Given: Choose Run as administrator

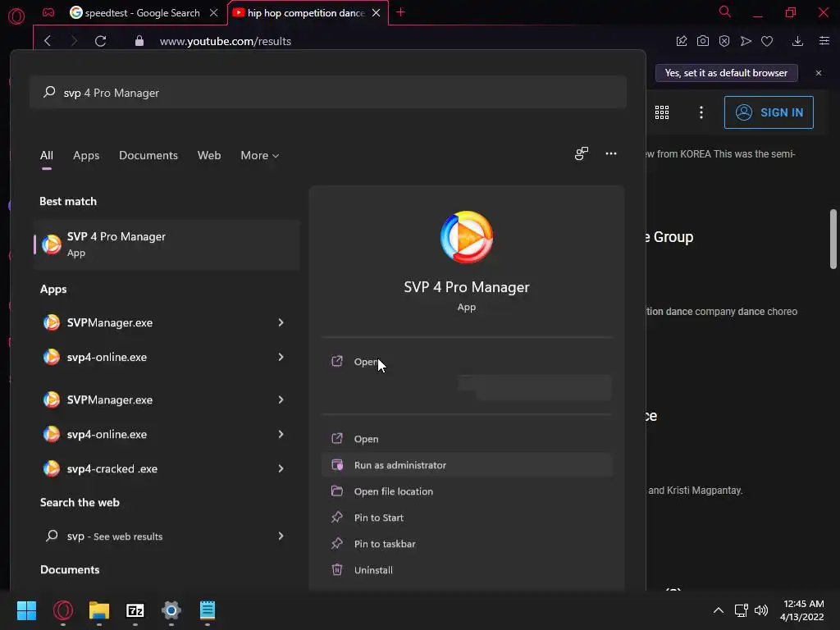Looking at the screenshot, I should click(467, 465).
